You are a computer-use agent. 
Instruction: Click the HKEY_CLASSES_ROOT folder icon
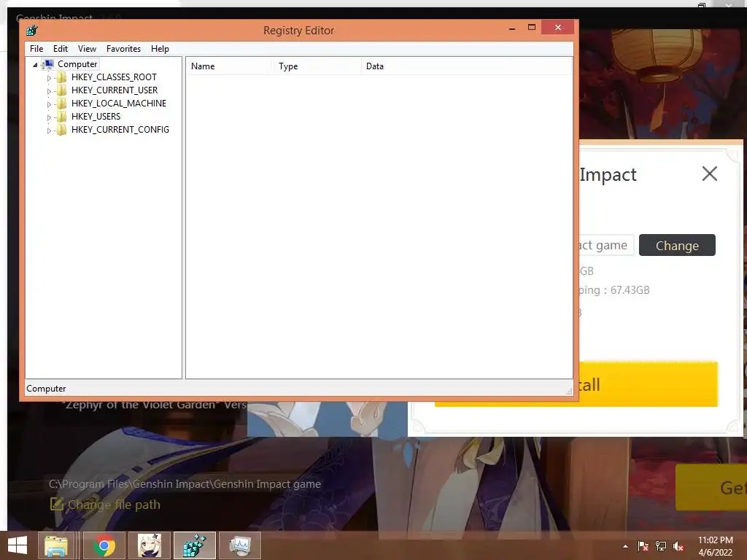pos(61,77)
